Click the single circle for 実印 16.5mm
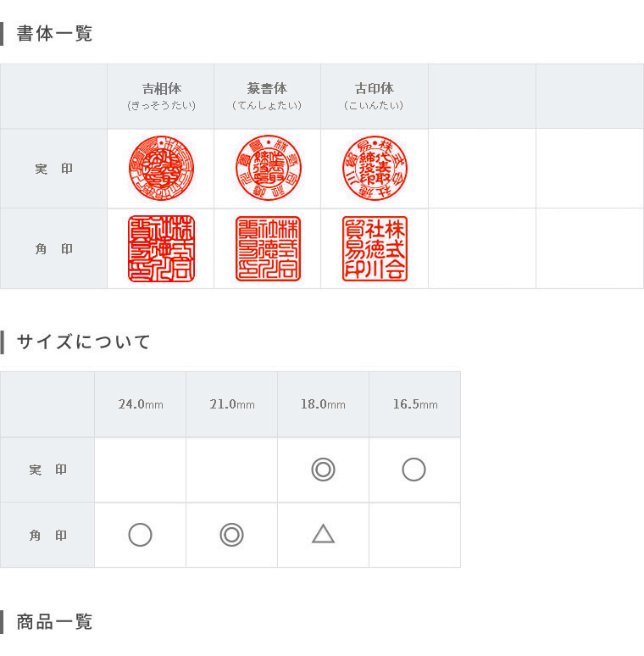 pos(414,470)
